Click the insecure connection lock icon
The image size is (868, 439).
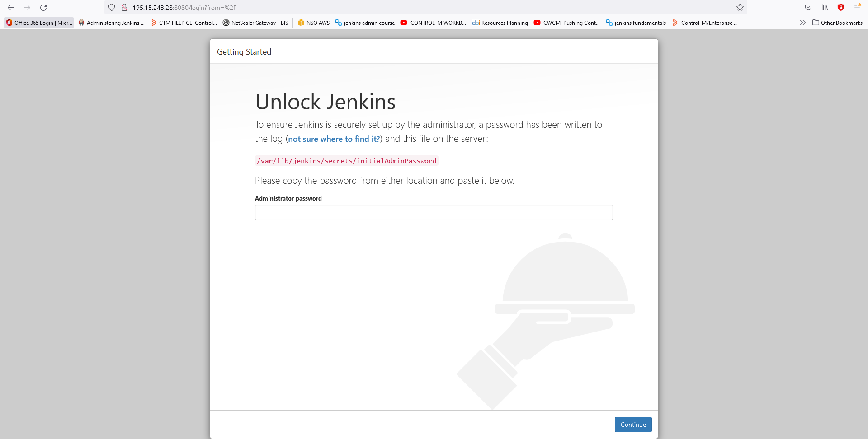tap(124, 8)
